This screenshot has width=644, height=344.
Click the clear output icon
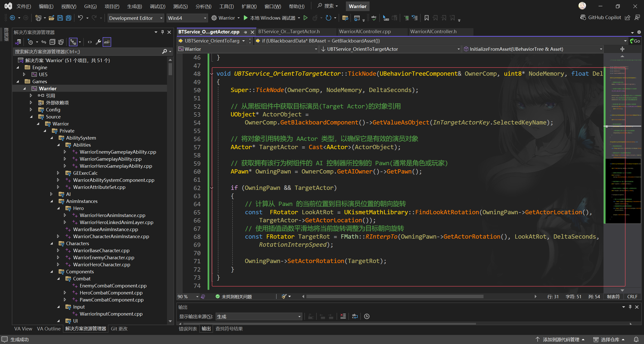pyautogui.click(x=343, y=316)
